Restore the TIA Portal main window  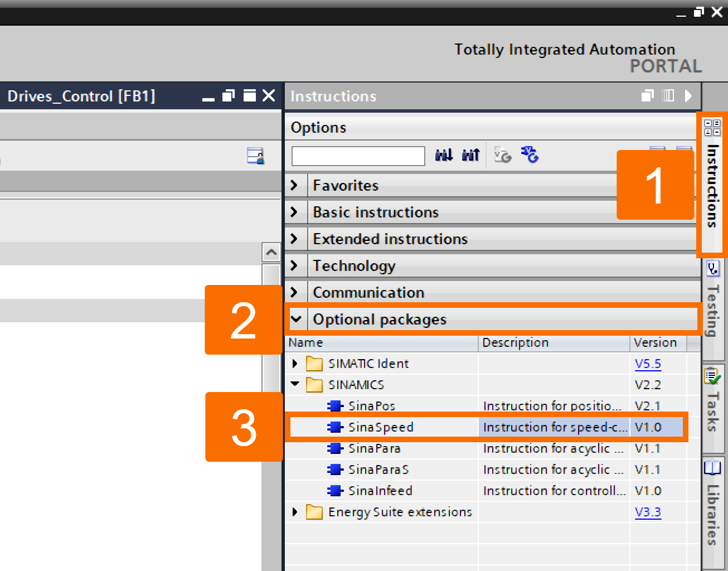click(x=698, y=12)
